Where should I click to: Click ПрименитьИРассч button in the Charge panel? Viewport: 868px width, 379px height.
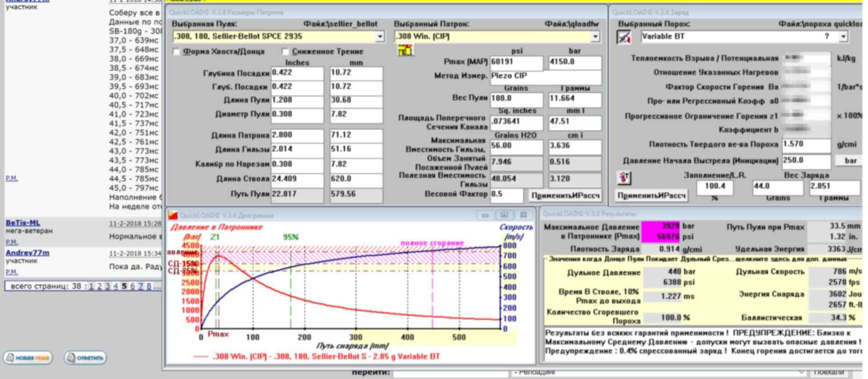point(651,195)
